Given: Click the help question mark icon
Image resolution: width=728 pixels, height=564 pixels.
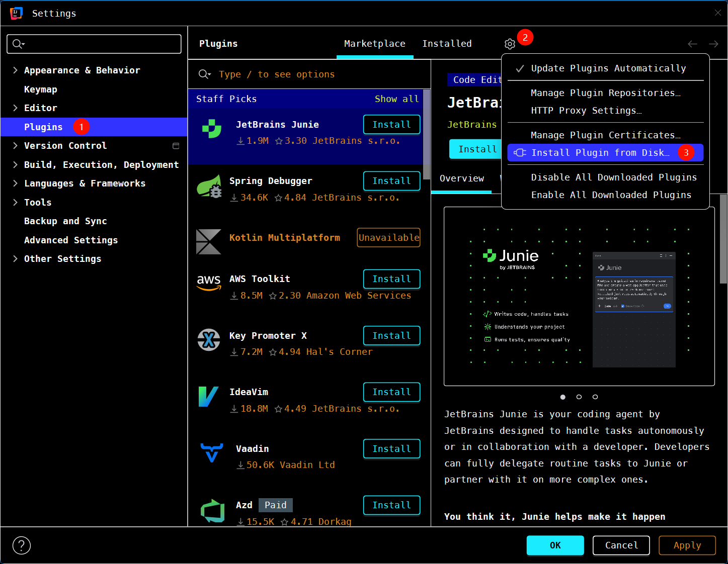Looking at the screenshot, I should click(x=21, y=545).
